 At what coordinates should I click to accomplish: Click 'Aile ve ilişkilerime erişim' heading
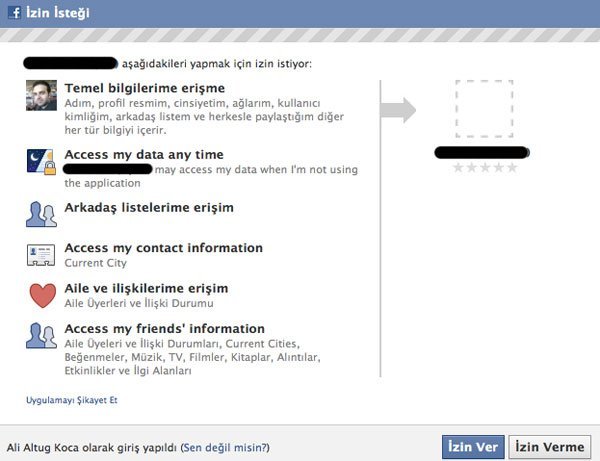146,288
